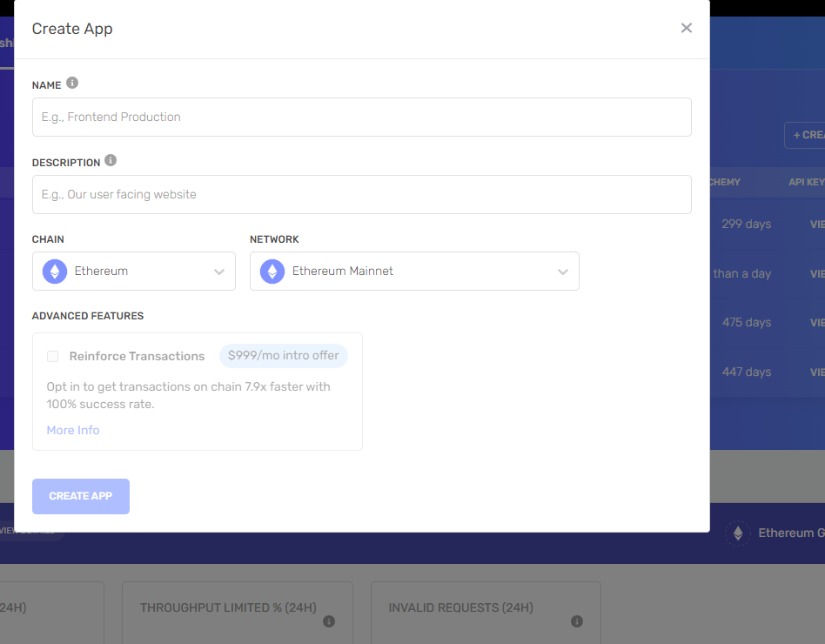The width and height of the screenshot is (825, 644).
Task: Click the Ethereum icon in bottom-right banner
Action: tap(738, 533)
